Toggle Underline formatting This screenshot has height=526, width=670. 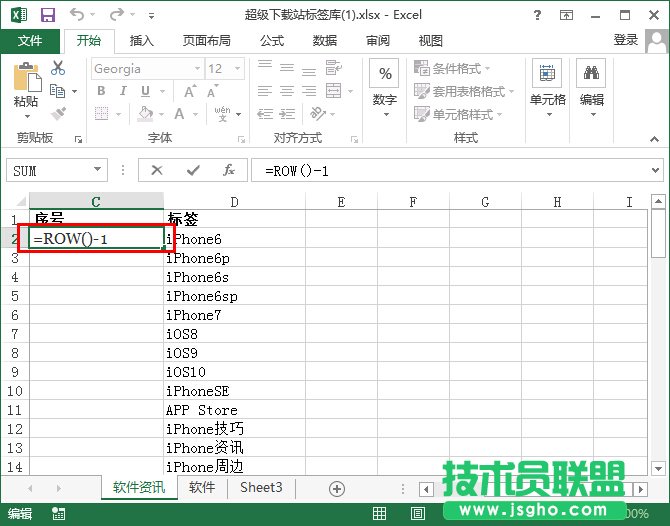pyautogui.click(x=145, y=91)
